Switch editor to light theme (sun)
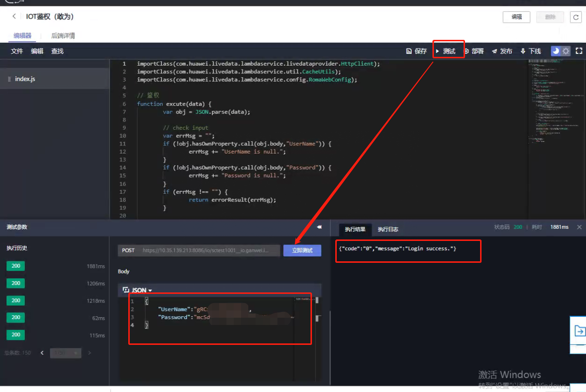Screen dimensions: 586x392 click(566, 51)
